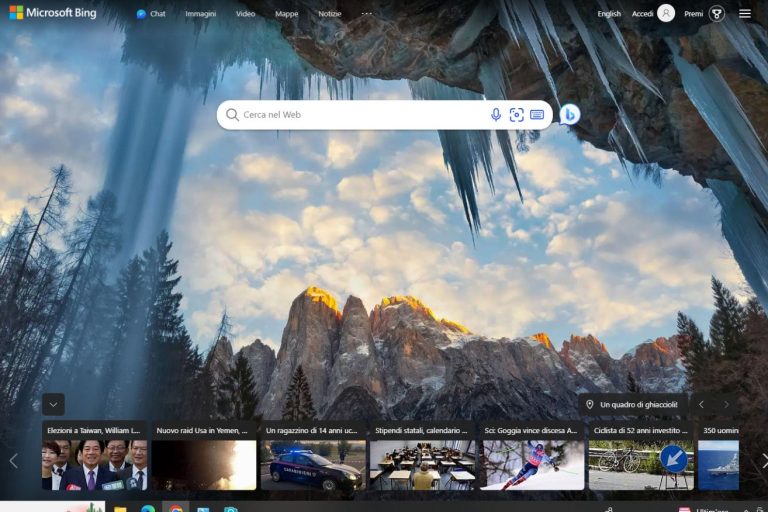768x512 pixels.
Task: Show previous background image with left arrow
Action: click(701, 404)
